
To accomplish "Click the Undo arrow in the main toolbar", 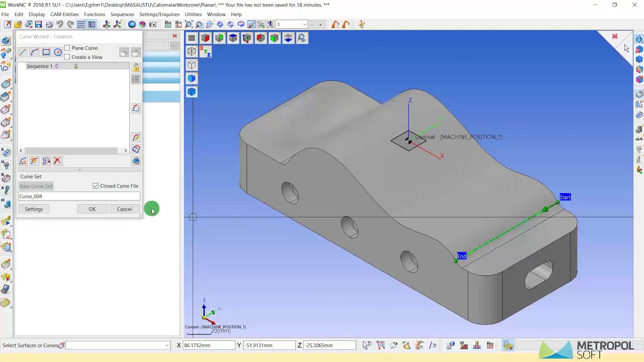I will (59, 24).
